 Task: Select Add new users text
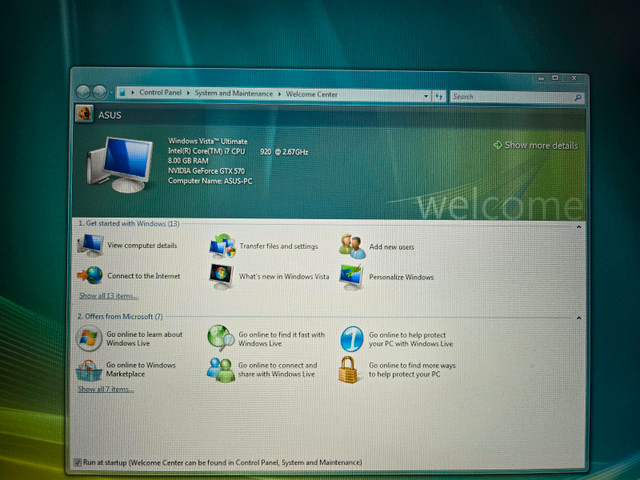point(391,247)
